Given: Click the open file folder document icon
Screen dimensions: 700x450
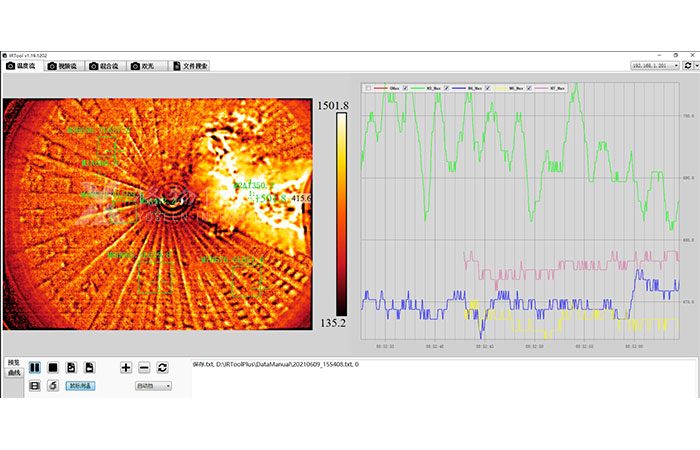Looking at the screenshot, I should click(x=89, y=367).
